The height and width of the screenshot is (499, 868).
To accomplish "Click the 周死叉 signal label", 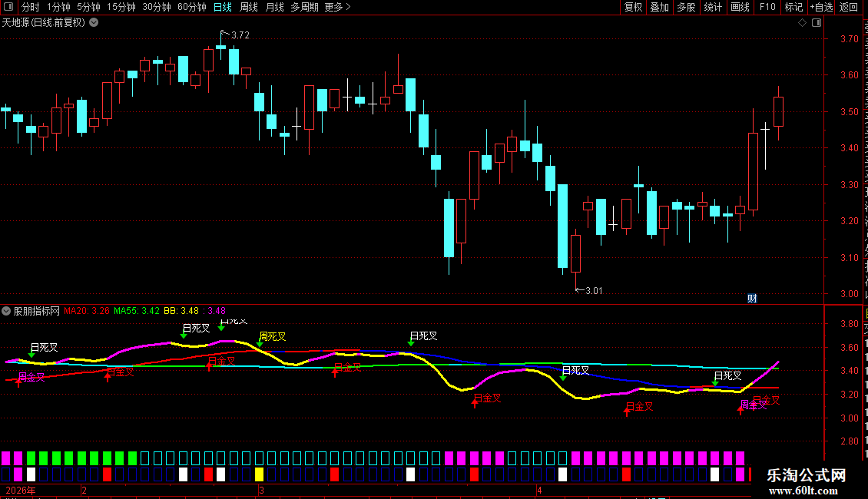I will [273, 336].
